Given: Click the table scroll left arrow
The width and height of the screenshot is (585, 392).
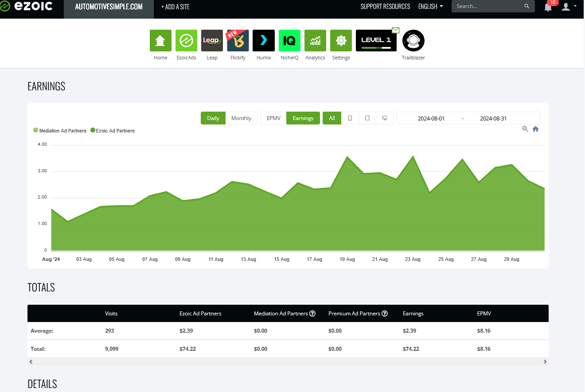Looking at the screenshot, I should pyautogui.click(x=31, y=362).
